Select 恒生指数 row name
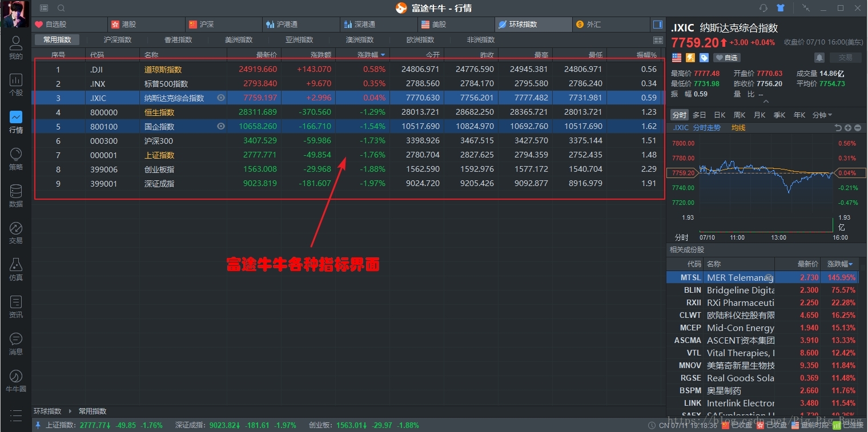 (x=159, y=112)
